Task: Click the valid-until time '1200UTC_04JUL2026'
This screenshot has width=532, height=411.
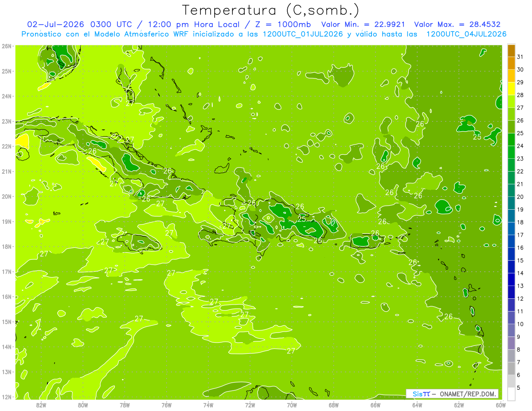Action: [x=466, y=34]
